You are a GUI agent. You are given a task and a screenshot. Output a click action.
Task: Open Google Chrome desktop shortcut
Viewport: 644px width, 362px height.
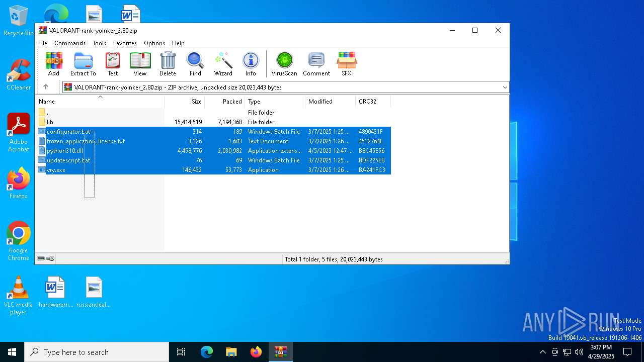pyautogui.click(x=19, y=241)
